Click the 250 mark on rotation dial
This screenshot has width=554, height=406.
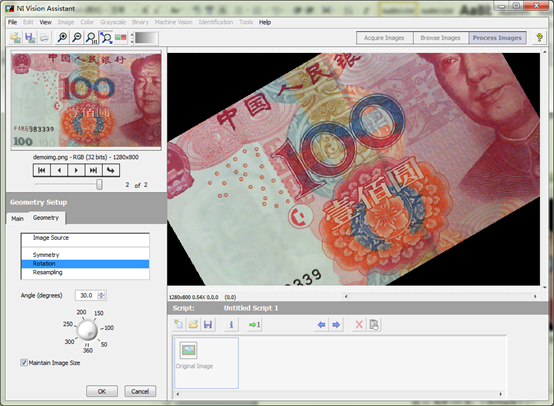68,324
